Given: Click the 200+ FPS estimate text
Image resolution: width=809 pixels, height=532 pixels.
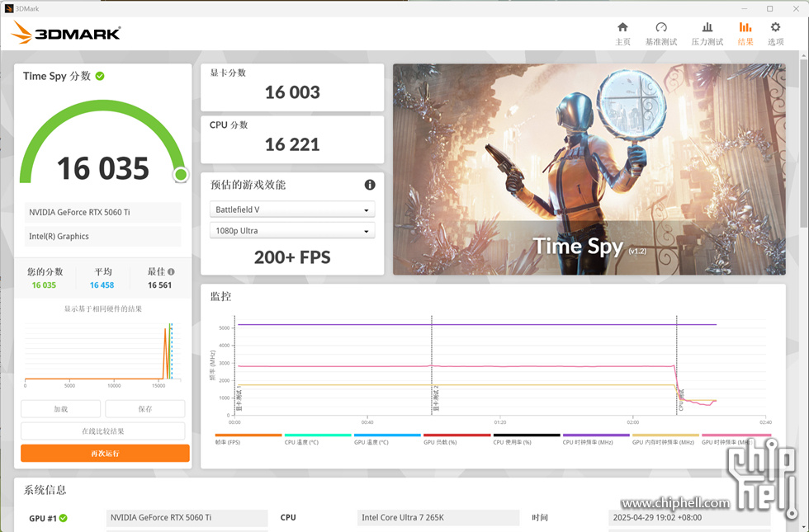Looking at the screenshot, I should 292,257.
